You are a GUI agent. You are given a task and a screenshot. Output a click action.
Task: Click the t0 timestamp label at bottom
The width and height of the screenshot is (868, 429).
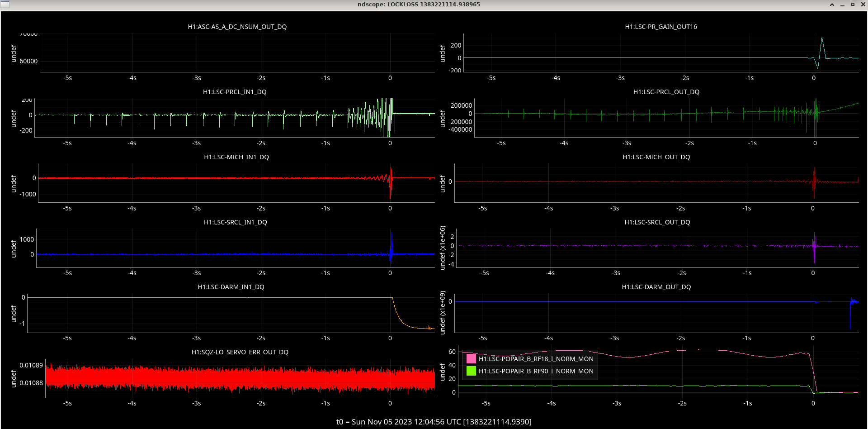(x=434, y=422)
